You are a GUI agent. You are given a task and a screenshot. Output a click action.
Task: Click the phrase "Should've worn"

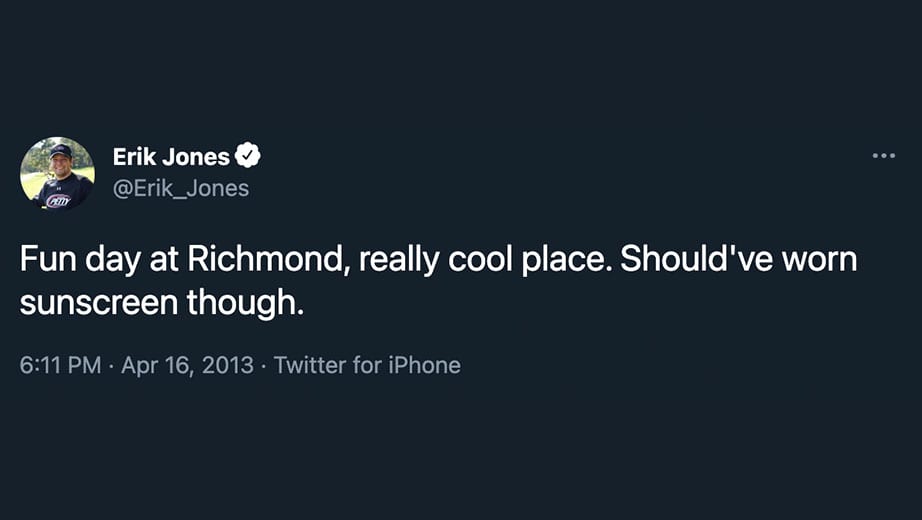pyautogui.click(x=739, y=258)
